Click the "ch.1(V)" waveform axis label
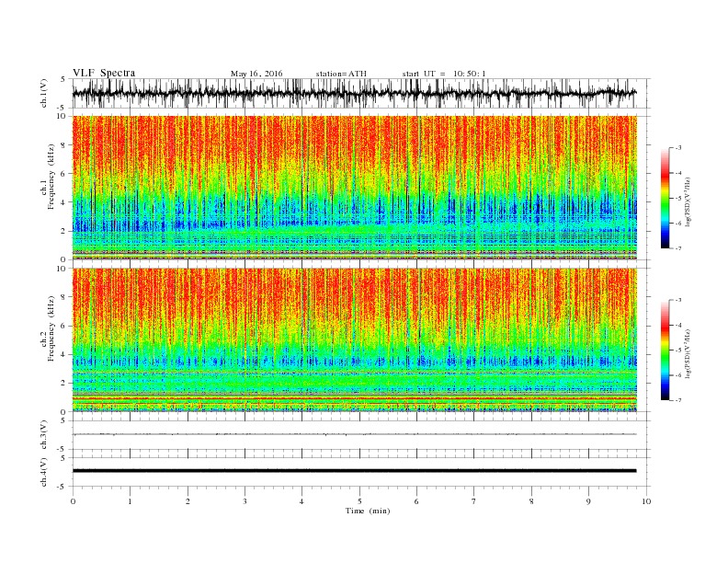Image resolution: width=728 pixels, height=563 pixels. click(x=44, y=93)
